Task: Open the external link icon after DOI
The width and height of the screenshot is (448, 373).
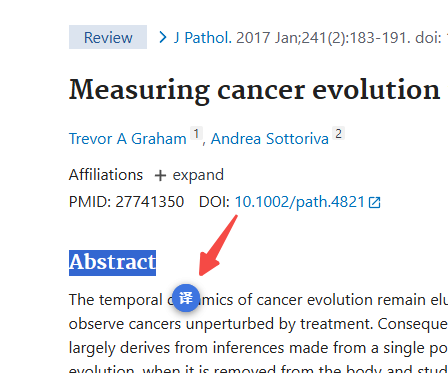Action: (x=375, y=202)
